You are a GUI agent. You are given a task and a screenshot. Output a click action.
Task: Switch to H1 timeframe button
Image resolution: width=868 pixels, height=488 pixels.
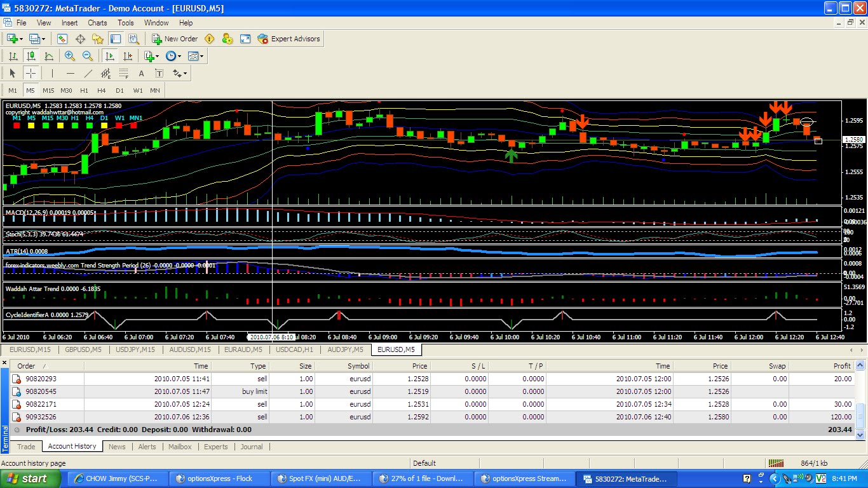click(84, 90)
